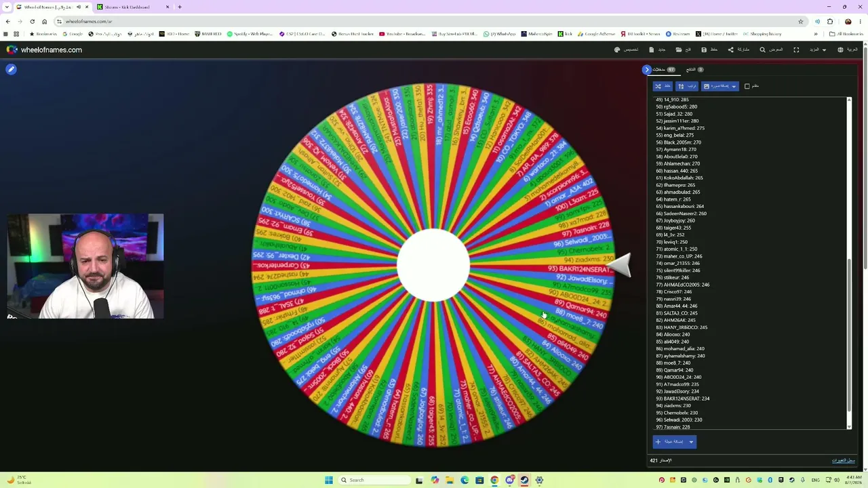Click the Add Wheel plus button
Screen dimensions: 868x488
point(670,442)
